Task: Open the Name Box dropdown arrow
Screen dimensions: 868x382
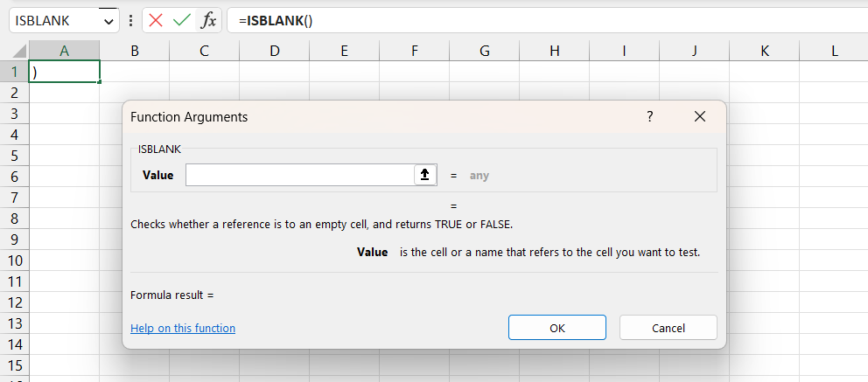Action: (x=108, y=20)
